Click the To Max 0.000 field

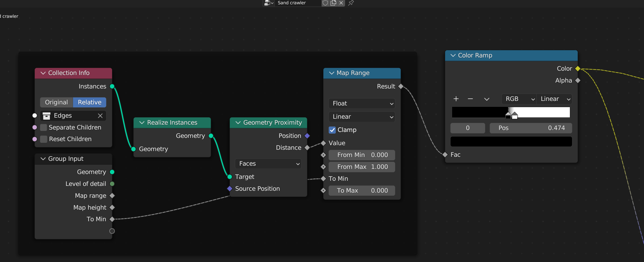coord(362,191)
